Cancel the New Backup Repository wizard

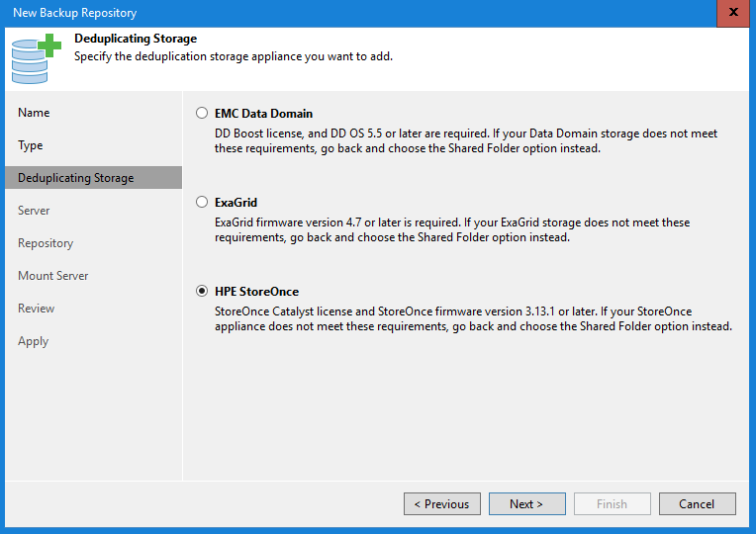698,503
